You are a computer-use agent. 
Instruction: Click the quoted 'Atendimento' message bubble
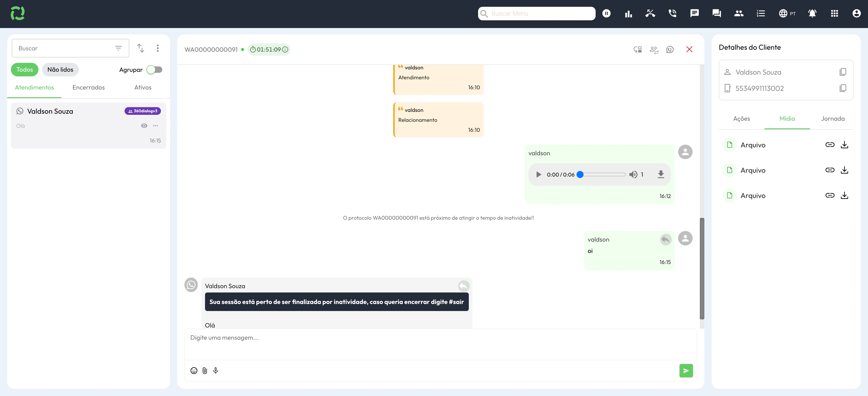(438, 80)
